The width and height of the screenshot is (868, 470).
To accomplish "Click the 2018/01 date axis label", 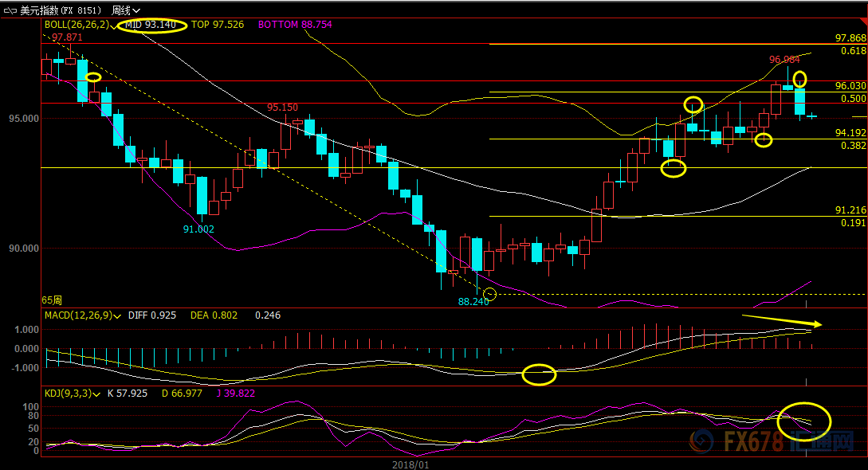I will pos(410,464).
